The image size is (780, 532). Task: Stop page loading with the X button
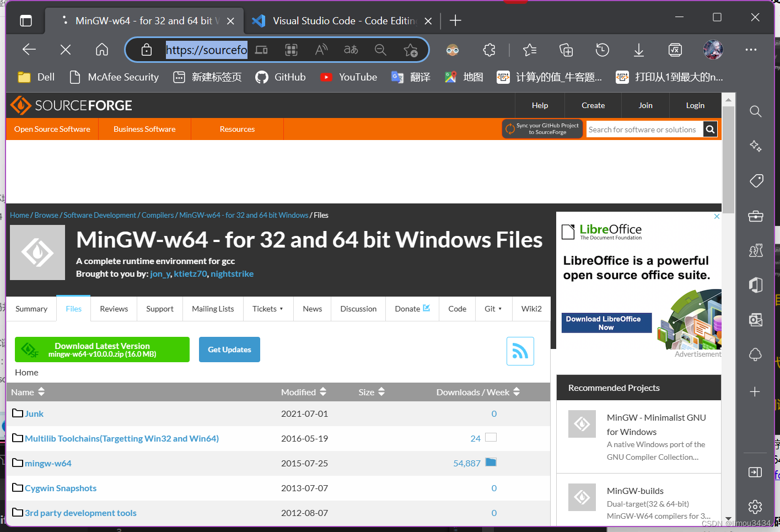coord(66,50)
